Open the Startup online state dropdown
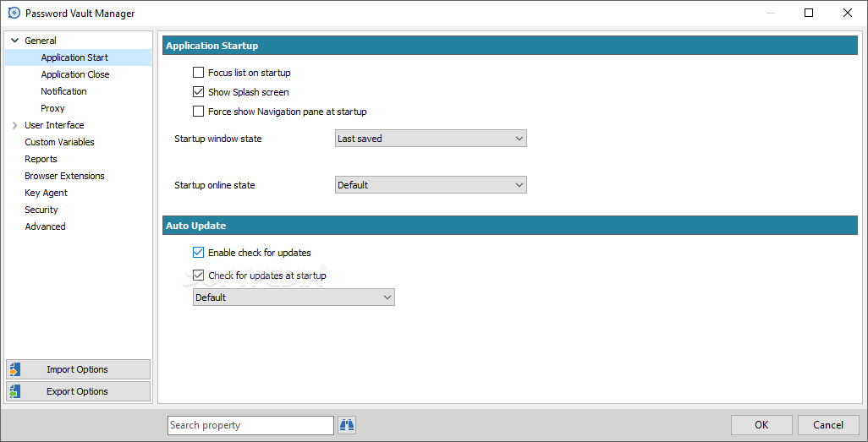The image size is (868, 442). (431, 185)
